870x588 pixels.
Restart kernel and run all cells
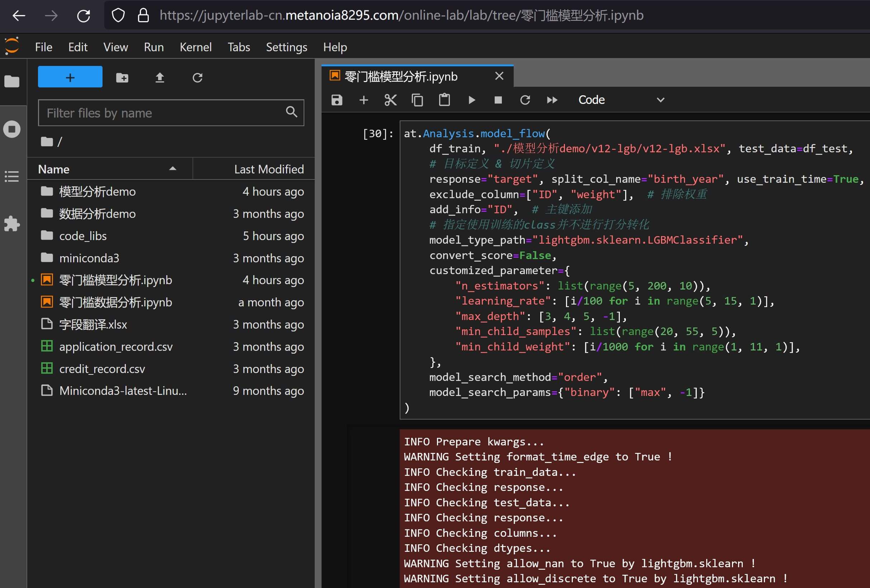552,100
